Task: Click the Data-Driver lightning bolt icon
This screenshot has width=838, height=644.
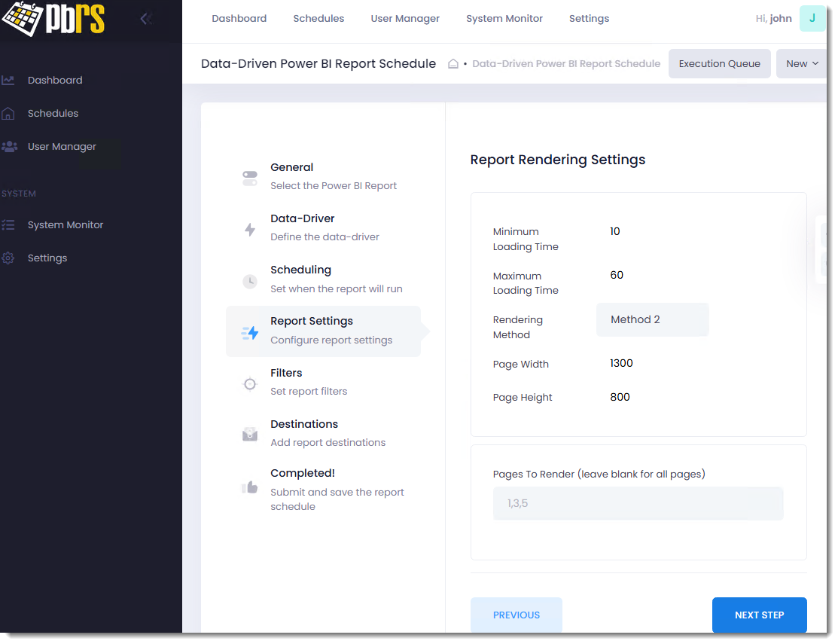Action: pos(249,229)
